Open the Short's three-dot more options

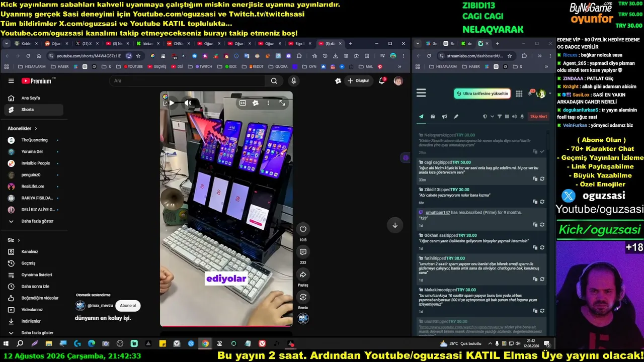click(268, 103)
